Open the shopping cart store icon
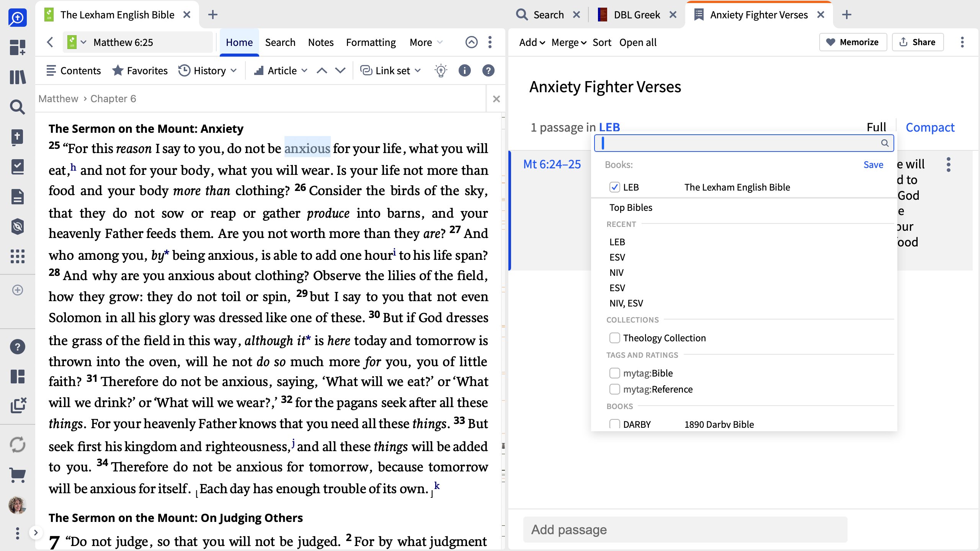 coord(17,475)
